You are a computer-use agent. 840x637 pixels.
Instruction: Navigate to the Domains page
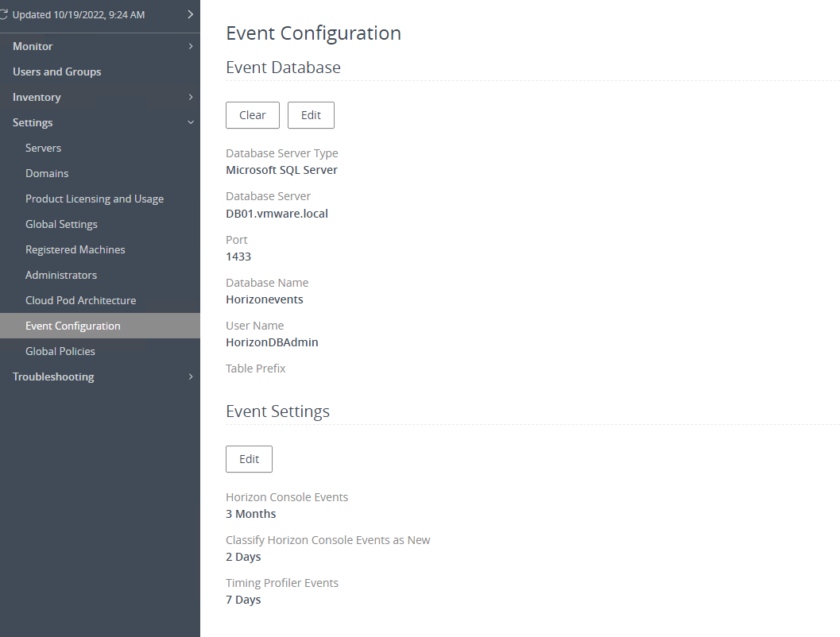46,173
